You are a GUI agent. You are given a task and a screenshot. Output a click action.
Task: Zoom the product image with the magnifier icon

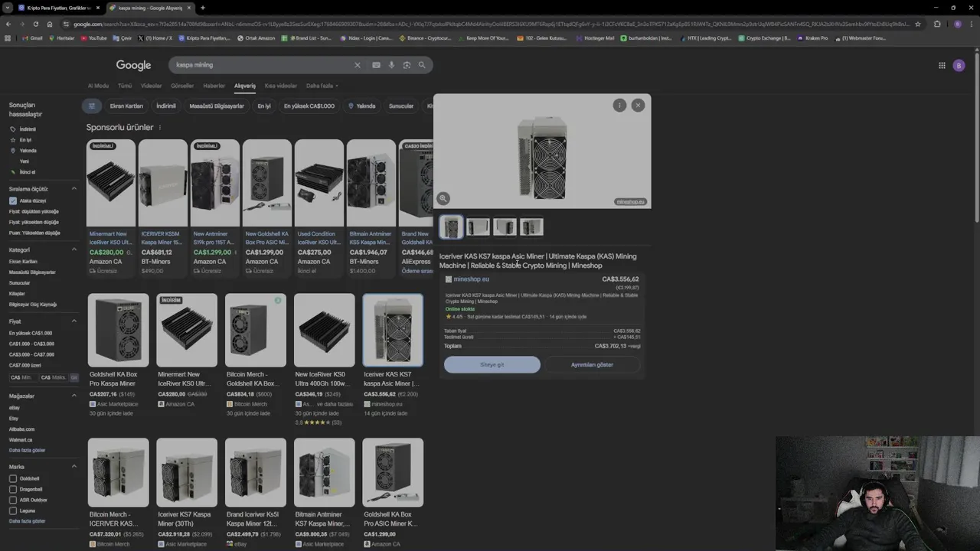443,198
